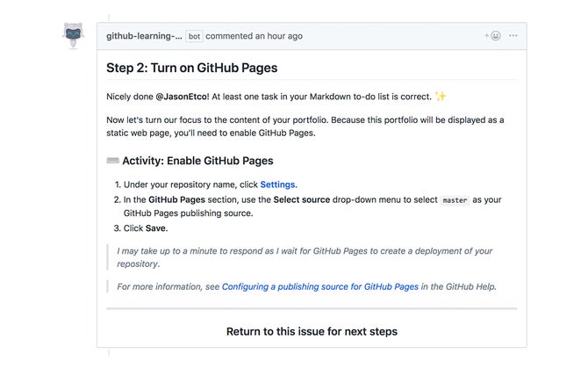Click the italic deployment note blockquote
Viewport: 588px width, 368px height.
click(x=305, y=257)
